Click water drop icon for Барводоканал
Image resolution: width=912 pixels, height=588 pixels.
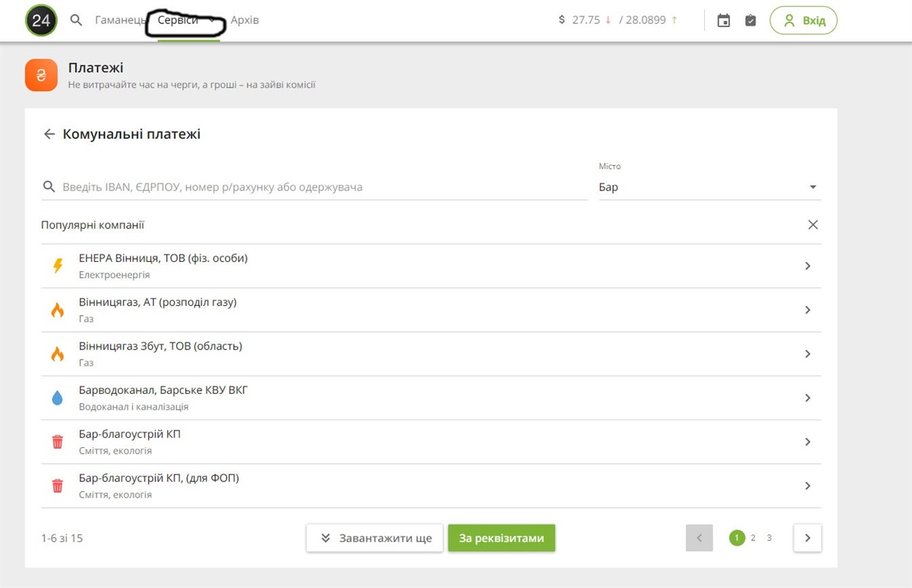click(x=58, y=398)
